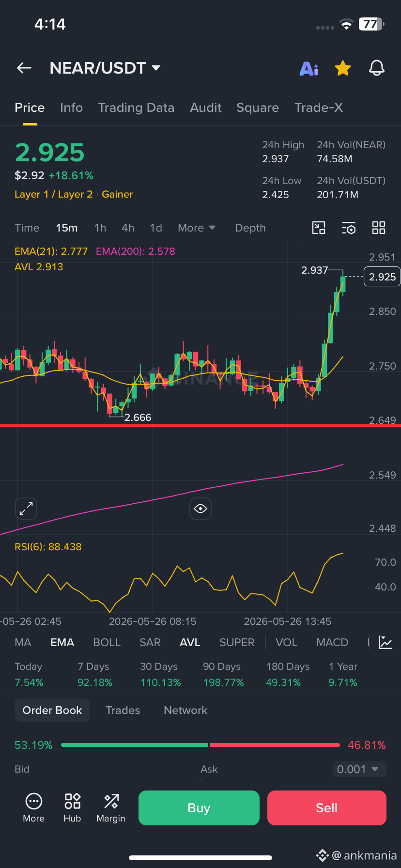This screenshot has height=868, width=401.
Task: Tap the back arrow icon
Action: pyautogui.click(x=24, y=68)
